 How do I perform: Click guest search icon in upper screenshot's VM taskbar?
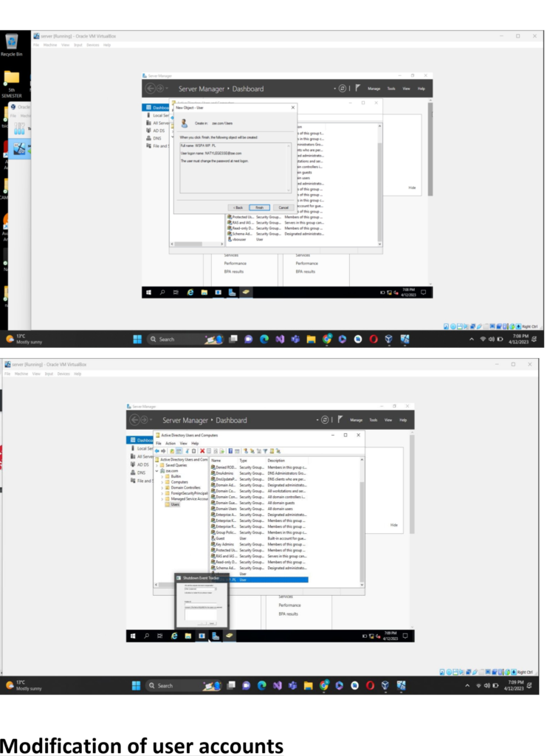tap(162, 292)
